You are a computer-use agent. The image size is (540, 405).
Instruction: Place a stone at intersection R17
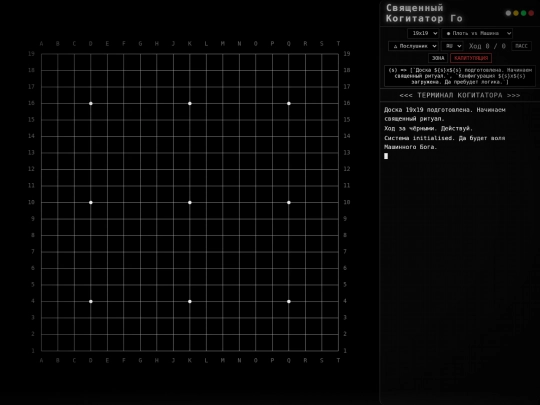305,87
